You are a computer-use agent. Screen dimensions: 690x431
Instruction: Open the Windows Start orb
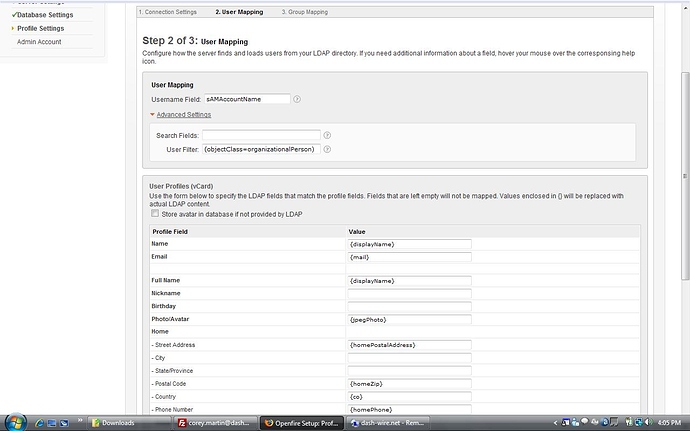point(16,423)
